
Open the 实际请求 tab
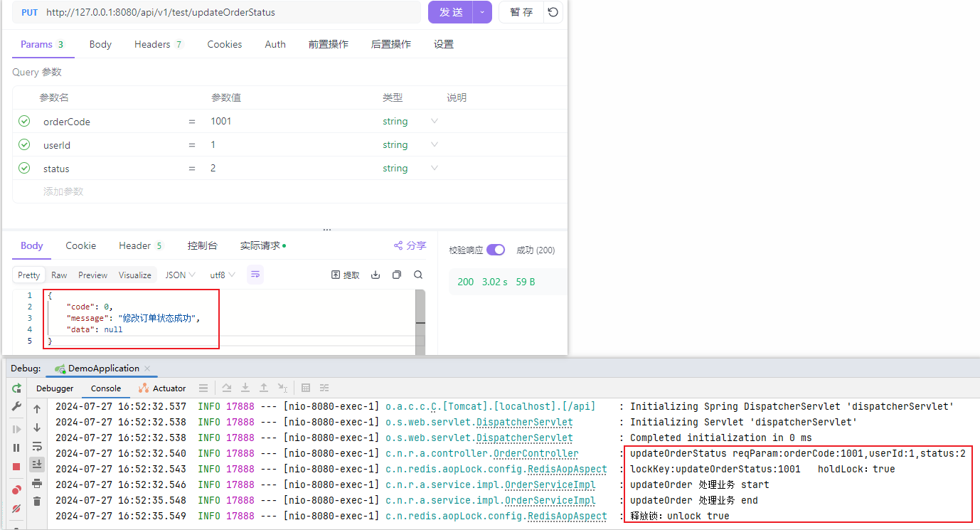coord(263,245)
